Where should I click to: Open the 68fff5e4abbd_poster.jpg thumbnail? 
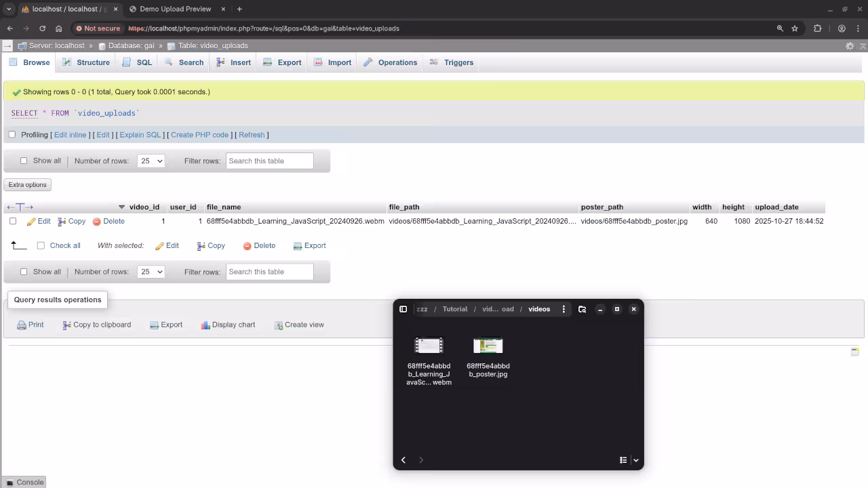tap(488, 346)
